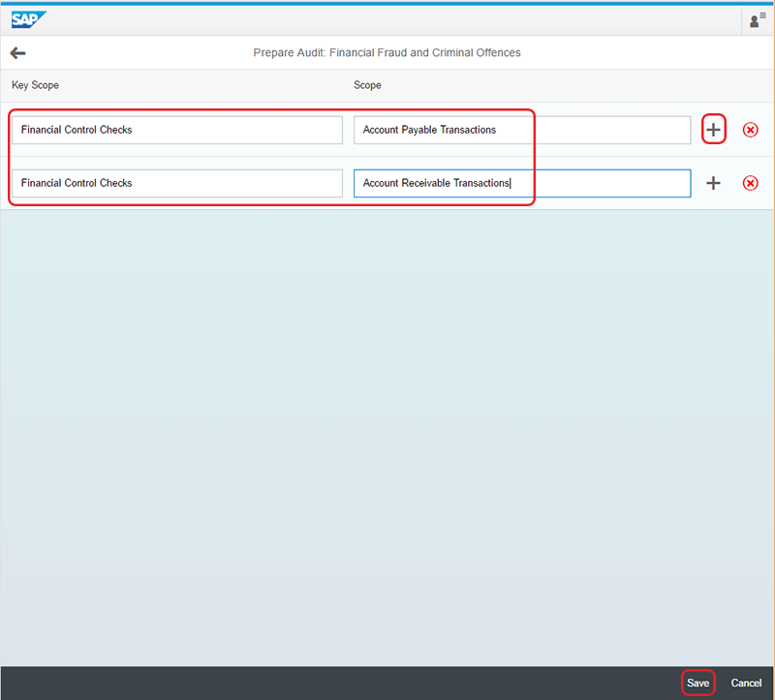Go back using the left arrow
This screenshot has height=700, width=775.
pos(17,53)
